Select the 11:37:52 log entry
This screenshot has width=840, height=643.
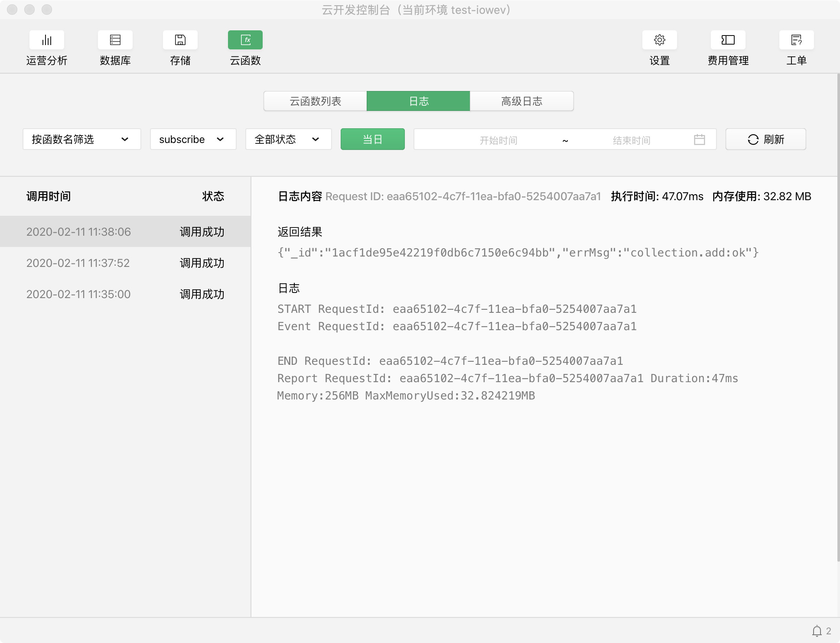point(125,263)
